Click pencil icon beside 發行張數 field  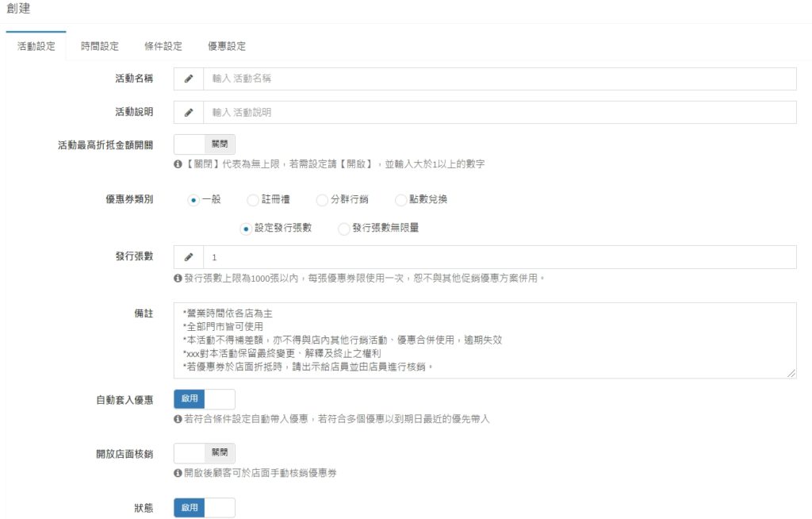pos(189,258)
